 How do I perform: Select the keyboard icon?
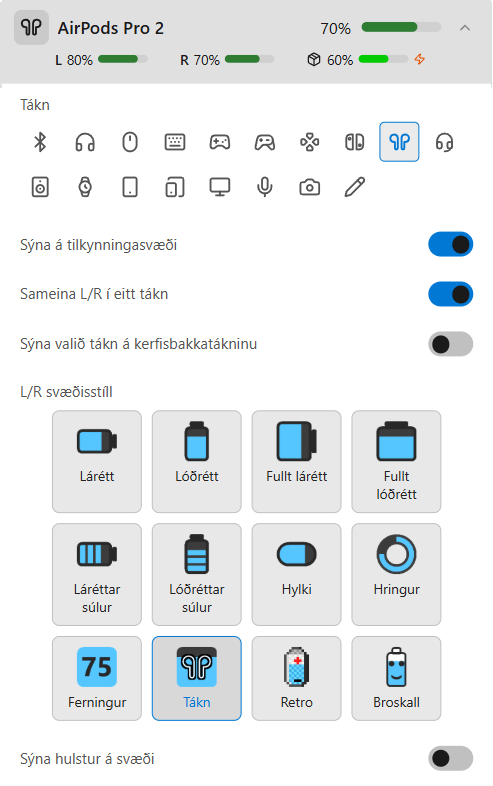pyautogui.click(x=175, y=142)
